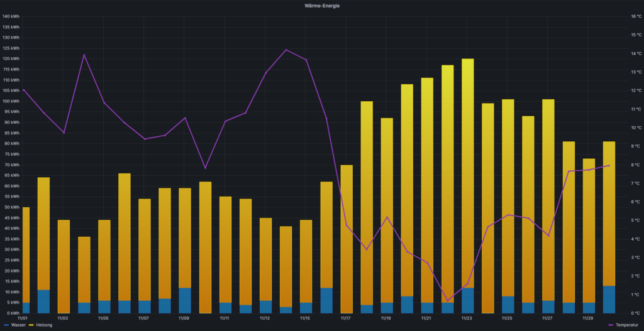Click the blue Wasser bar segment for 11/09
Viewport: 644px width, 331px height.
tap(185, 301)
